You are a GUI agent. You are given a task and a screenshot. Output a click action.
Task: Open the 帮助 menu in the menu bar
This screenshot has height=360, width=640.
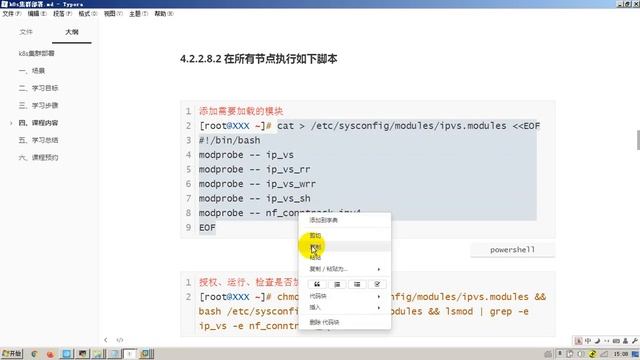pos(163,13)
